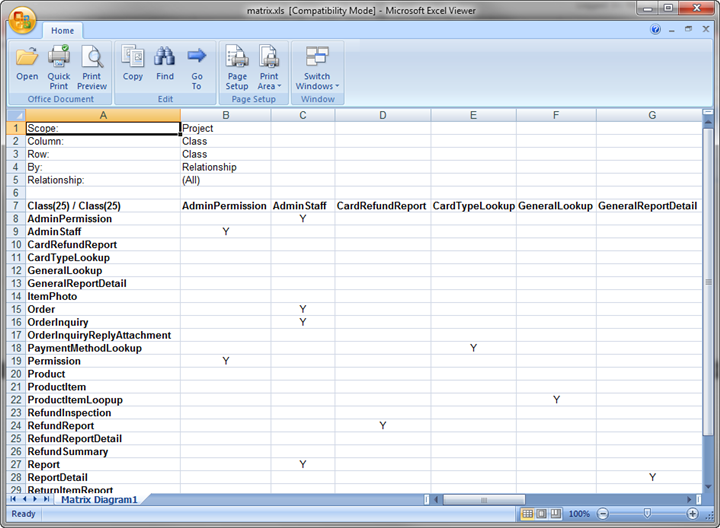Click horizontal scrollbar right arrow
This screenshot has width=720, height=528.
pos(689,500)
